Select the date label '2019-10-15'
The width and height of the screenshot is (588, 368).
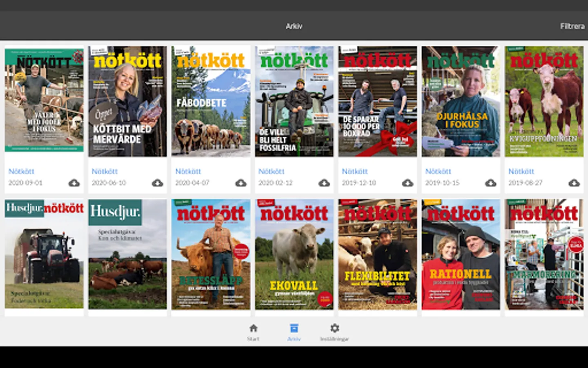(x=442, y=183)
